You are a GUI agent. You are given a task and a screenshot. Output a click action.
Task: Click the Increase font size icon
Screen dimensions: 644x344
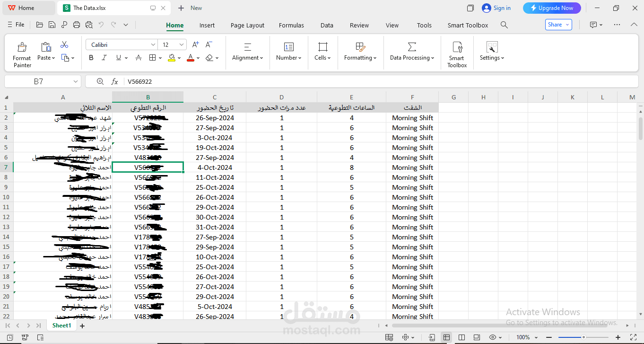(195, 44)
